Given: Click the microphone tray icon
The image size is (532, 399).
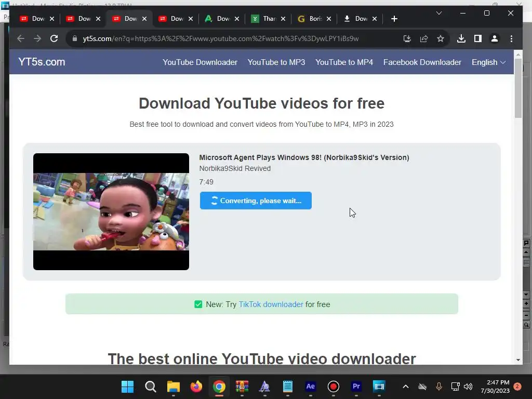Looking at the screenshot, I should coord(438,387).
